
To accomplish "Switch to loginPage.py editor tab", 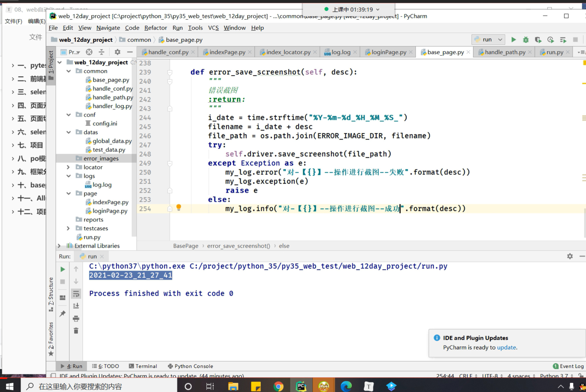I will point(389,52).
